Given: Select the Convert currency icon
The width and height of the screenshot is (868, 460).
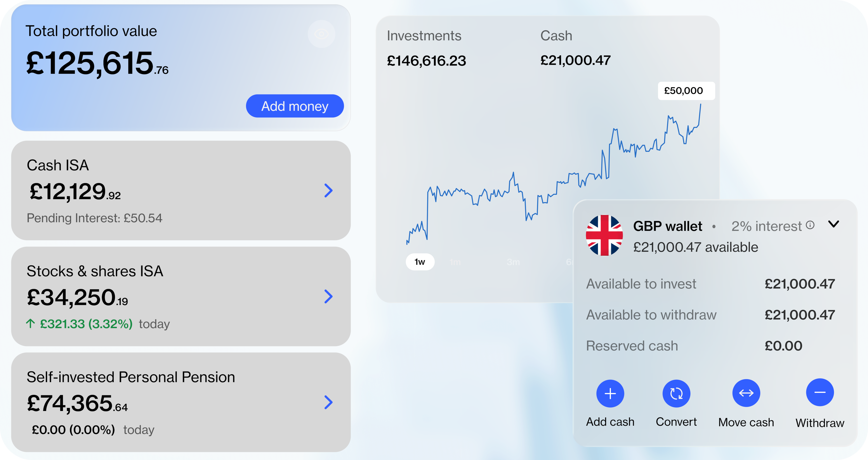Looking at the screenshot, I should point(676,393).
